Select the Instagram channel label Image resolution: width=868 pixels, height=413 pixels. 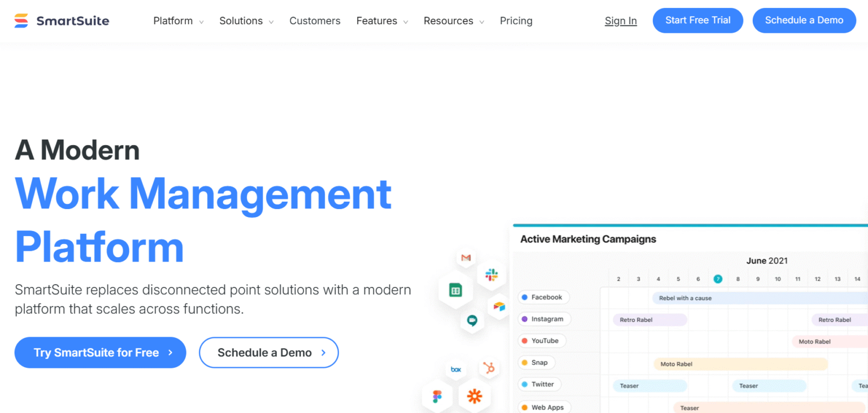(544, 319)
